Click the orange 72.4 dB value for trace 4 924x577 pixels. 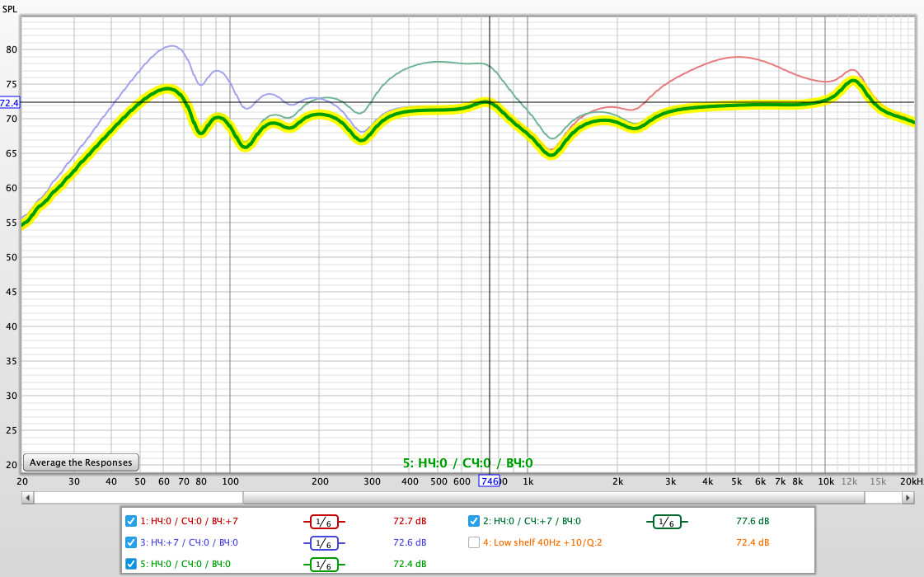click(753, 542)
